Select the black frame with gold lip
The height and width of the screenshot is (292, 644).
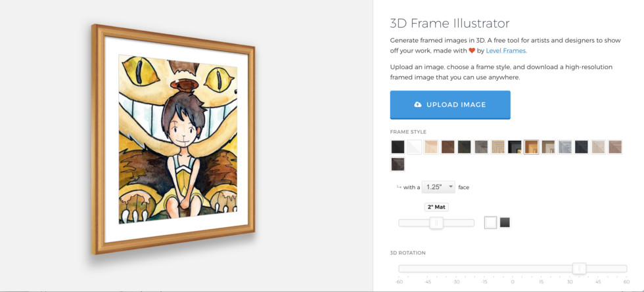point(515,147)
